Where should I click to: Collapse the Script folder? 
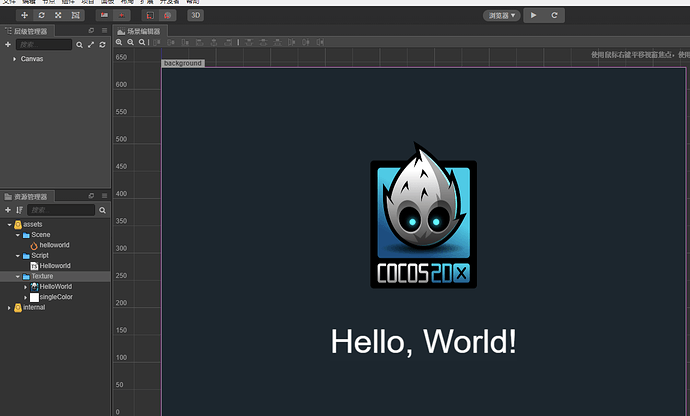18,256
